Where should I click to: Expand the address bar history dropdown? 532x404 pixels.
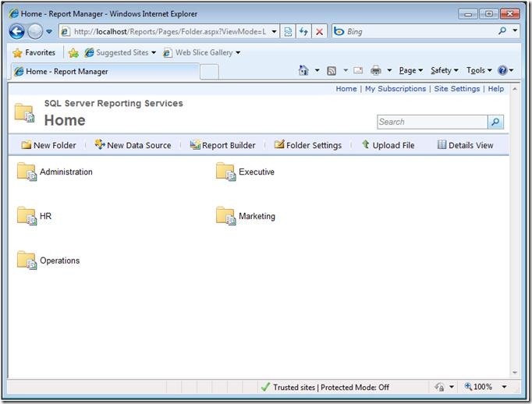(x=274, y=31)
